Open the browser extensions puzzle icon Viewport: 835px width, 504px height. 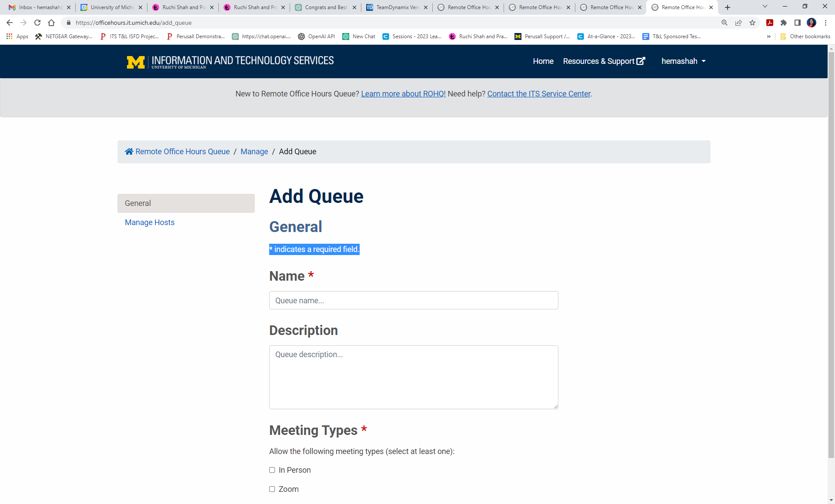coord(784,23)
